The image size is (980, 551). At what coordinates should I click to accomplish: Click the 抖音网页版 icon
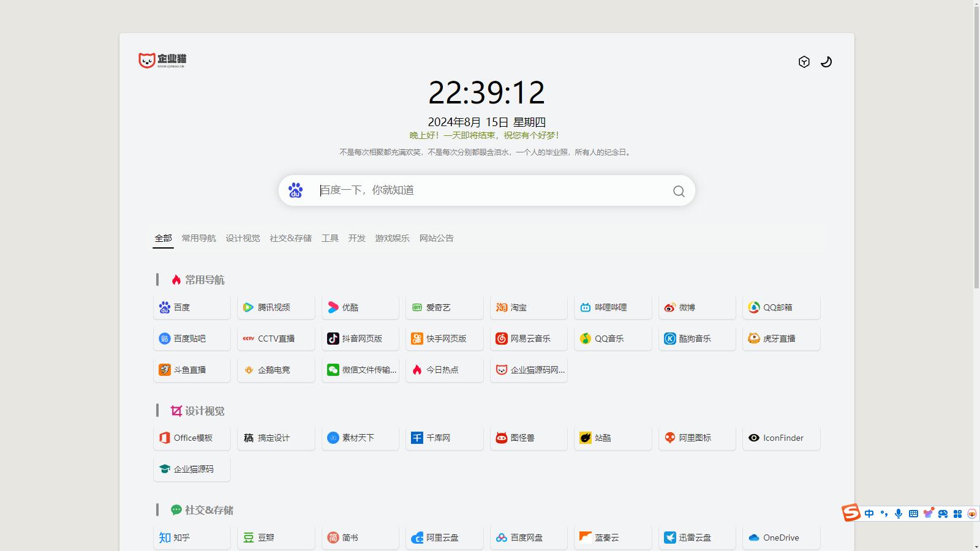coord(333,339)
